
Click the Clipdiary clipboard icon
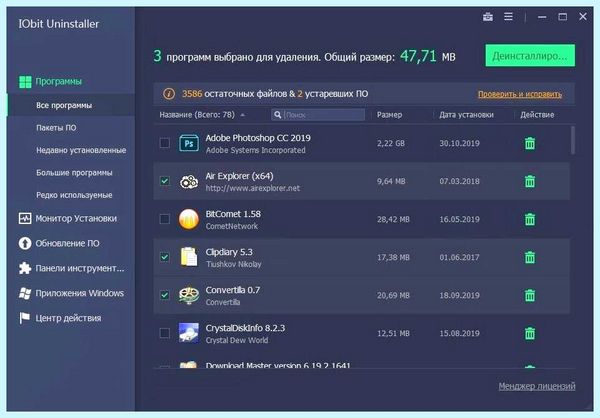tap(189, 257)
